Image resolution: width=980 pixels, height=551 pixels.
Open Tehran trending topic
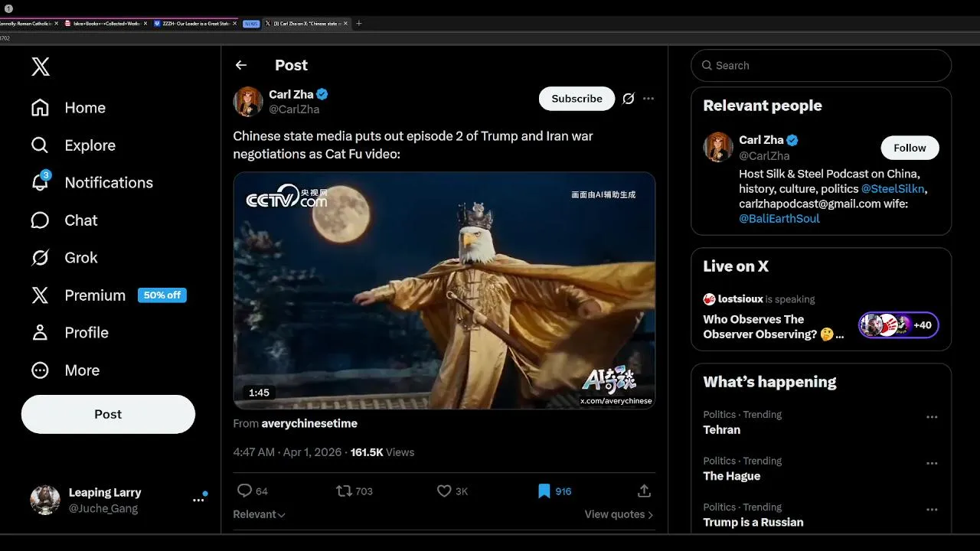(x=722, y=430)
